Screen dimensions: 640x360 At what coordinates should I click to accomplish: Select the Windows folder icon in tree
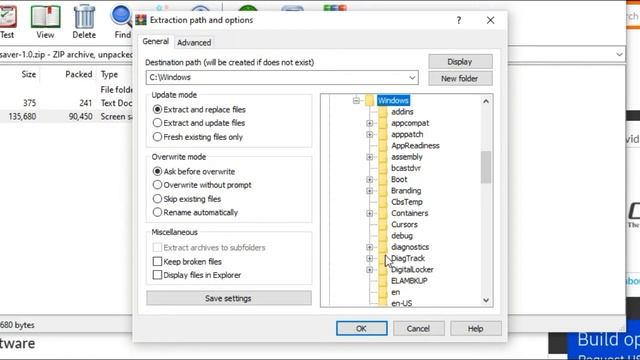point(370,100)
